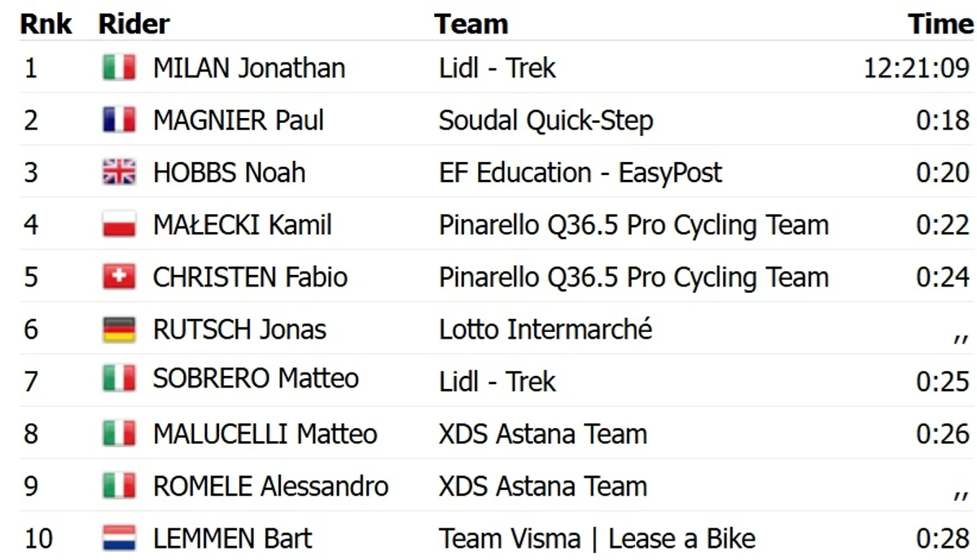977x560 pixels.
Task: Click the Team column header
Action: 471,24
